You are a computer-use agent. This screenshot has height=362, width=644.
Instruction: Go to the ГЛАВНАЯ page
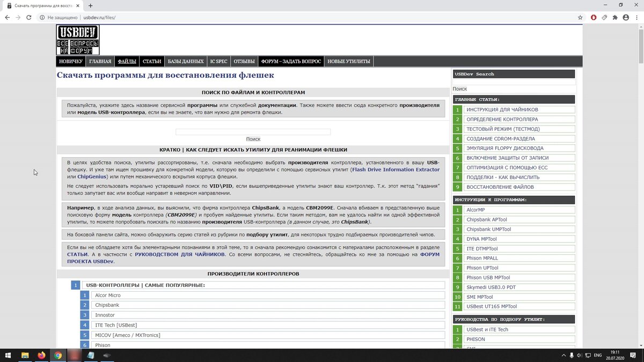tap(100, 61)
